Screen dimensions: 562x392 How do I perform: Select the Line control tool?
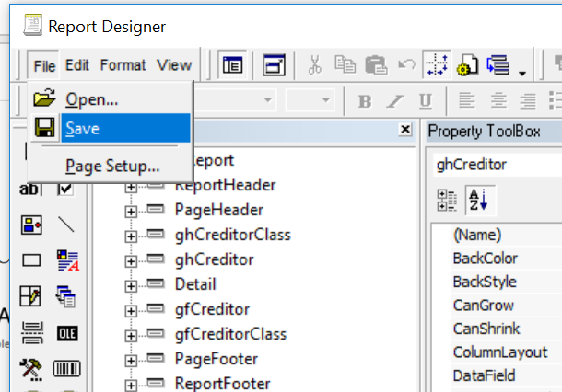tap(66, 225)
